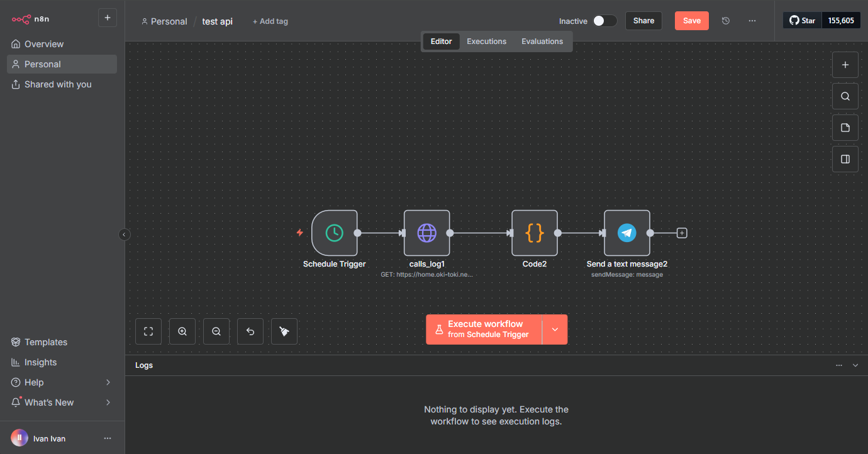Screen dimensions: 868x454
Task: Collapse the left sidebar with arrow
Action: (125, 235)
